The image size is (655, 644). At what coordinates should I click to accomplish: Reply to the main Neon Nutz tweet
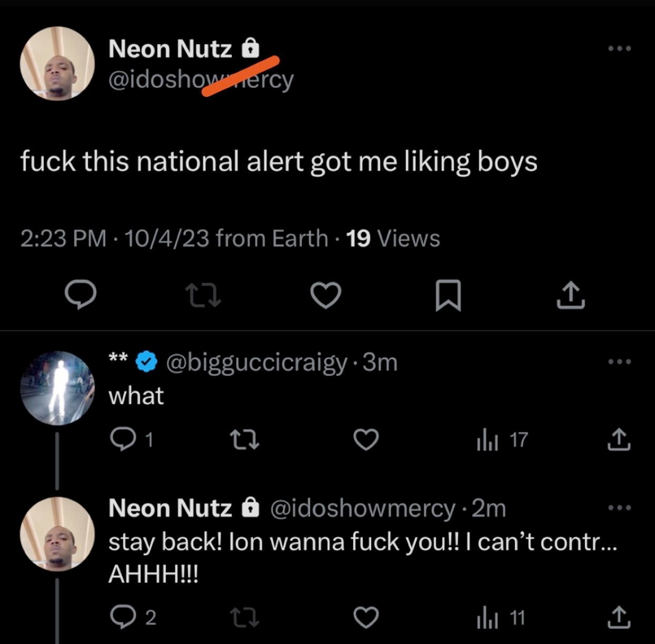81,295
